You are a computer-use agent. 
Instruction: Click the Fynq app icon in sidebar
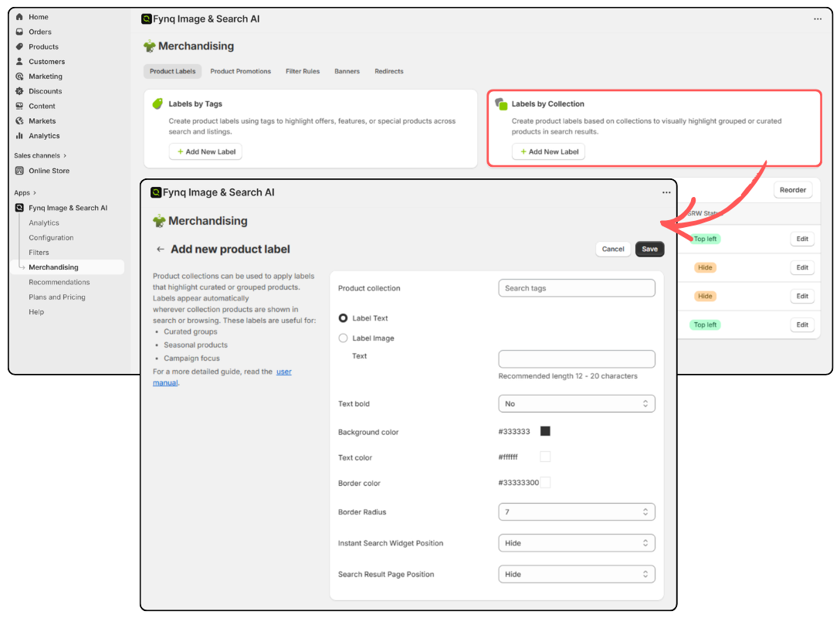point(19,208)
